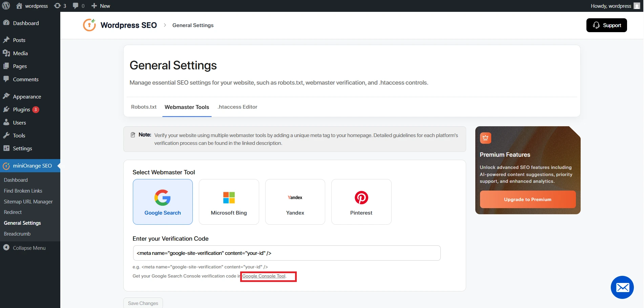Screen dimensions: 644x308
Task: Click the premium crown icon on the banner
Action: (x=485, y=138)
